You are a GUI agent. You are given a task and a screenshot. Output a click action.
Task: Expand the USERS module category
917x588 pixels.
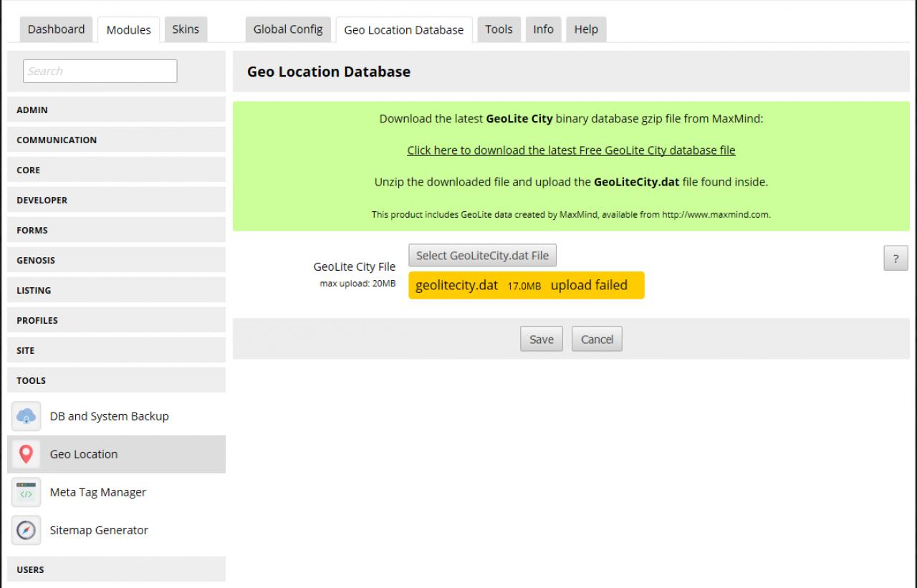point(116,570)
